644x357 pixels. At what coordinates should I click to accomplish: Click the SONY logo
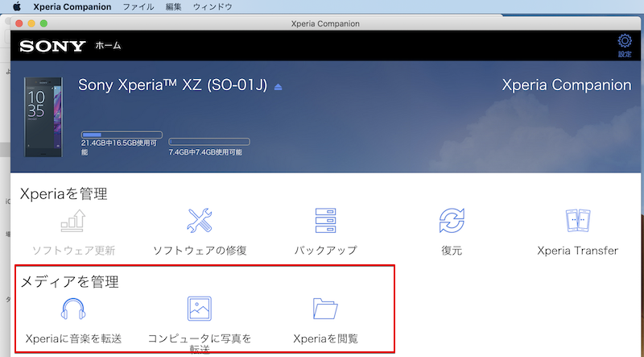(x=52, y=46)
